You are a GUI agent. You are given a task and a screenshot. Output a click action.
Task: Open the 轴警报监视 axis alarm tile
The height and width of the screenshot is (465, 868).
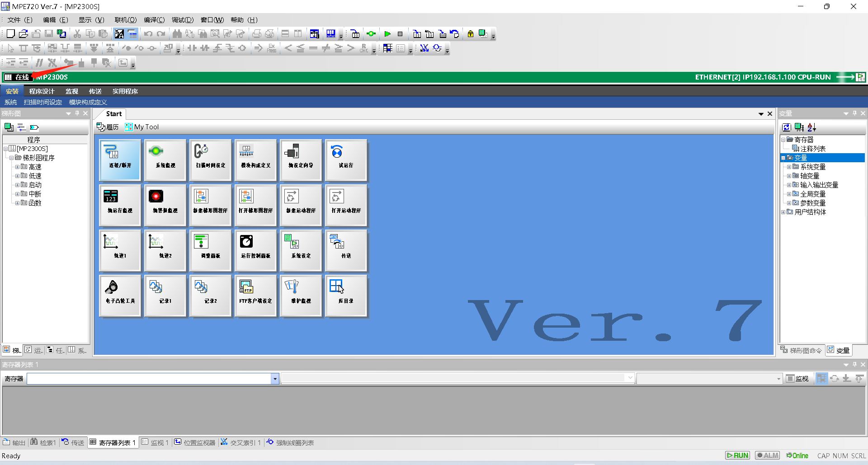click(165, 205)
